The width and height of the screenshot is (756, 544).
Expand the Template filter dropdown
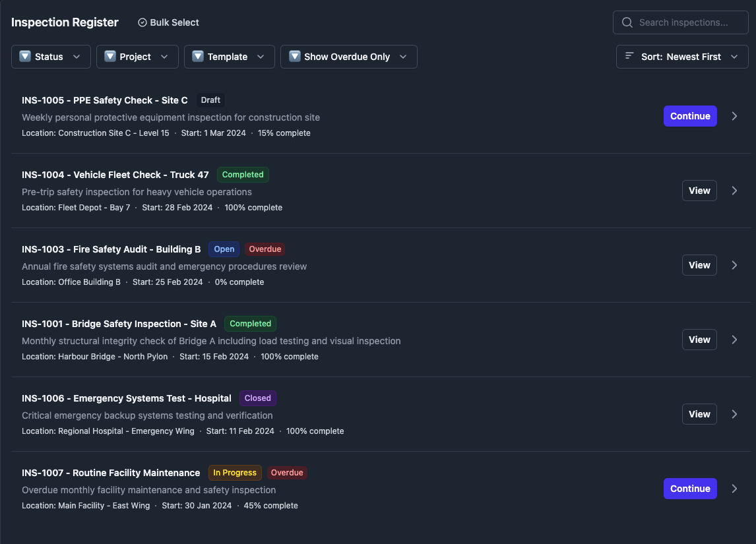pyautogui.click(x=228, y=57)
